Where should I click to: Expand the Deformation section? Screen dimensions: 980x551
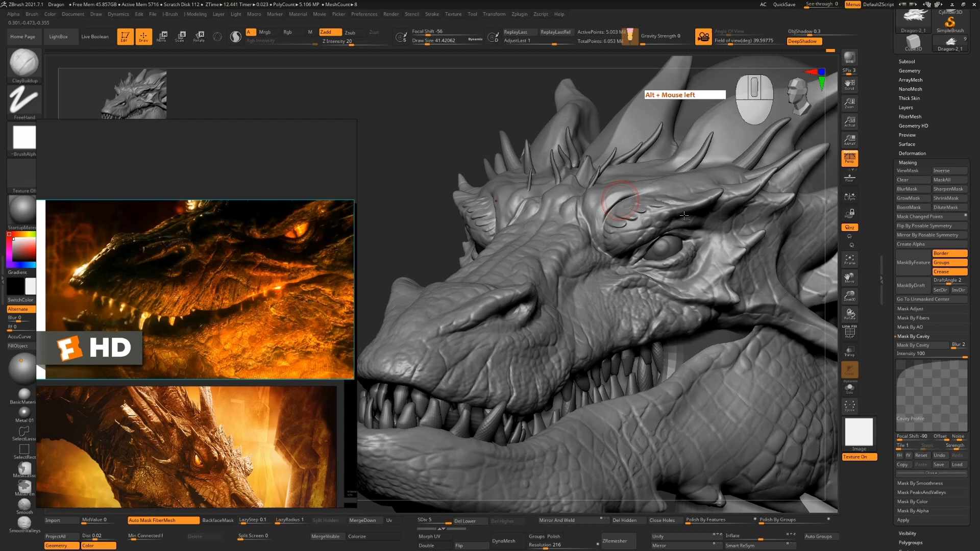pos(912,153)
